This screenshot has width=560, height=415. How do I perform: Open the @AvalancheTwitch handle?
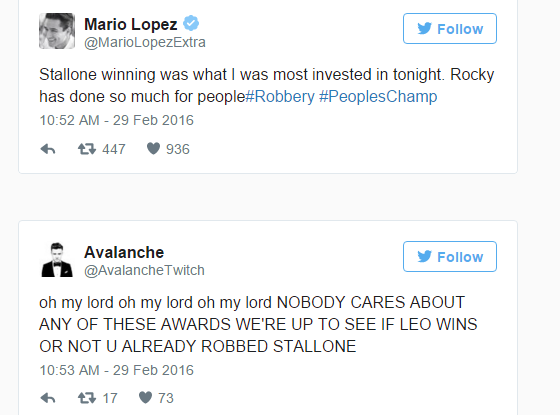coord(144,270)
